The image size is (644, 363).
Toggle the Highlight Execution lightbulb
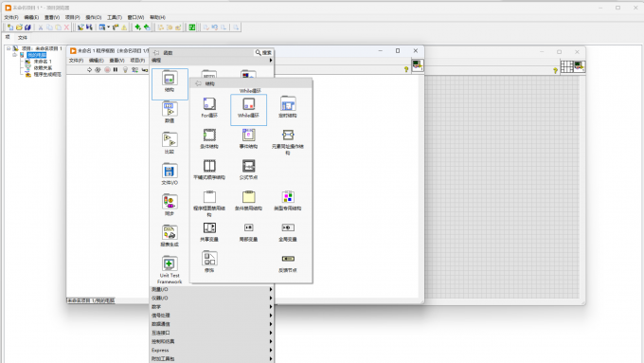(x=125, y=70)
